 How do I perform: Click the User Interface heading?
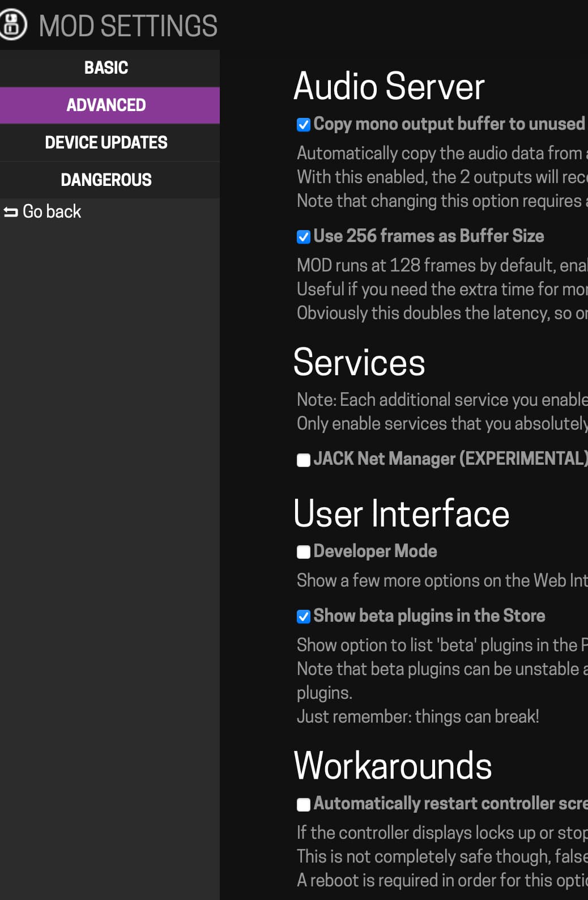point(402,513)
